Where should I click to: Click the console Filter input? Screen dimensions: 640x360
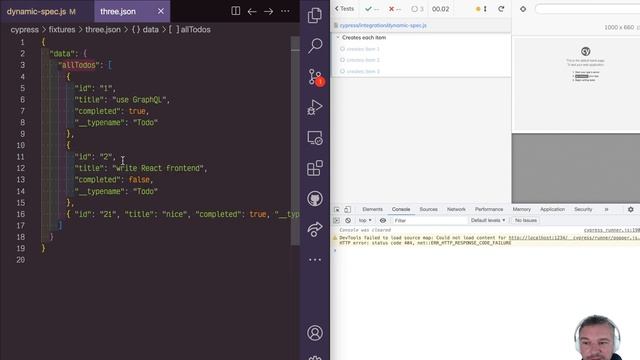point(430,220)
